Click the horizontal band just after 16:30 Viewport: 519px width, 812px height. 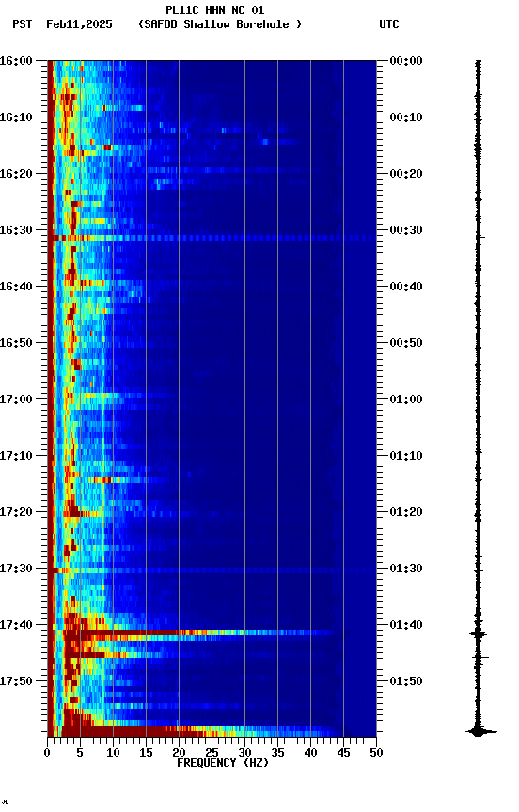212,238
